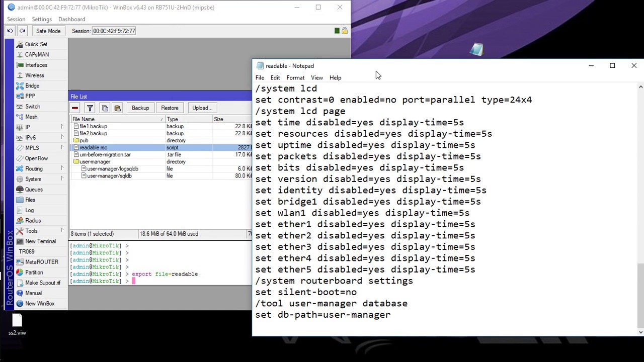Open Log from the sidebar
The image size is (644, 362).
pos(29,210)
